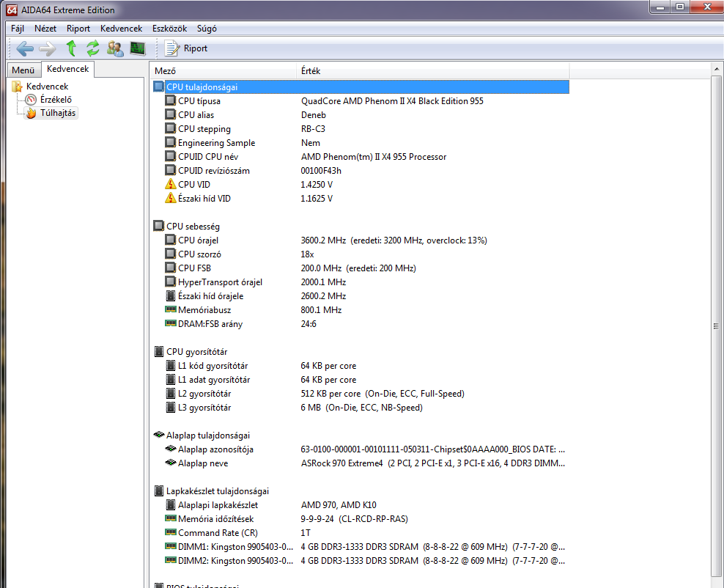
Task: Open the Riport menu in menu bar
Action: click(x=78, y=29)
